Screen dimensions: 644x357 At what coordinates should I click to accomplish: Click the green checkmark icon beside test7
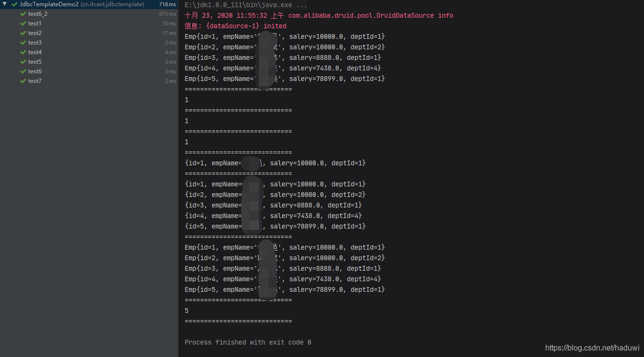[x=23, y=81]
